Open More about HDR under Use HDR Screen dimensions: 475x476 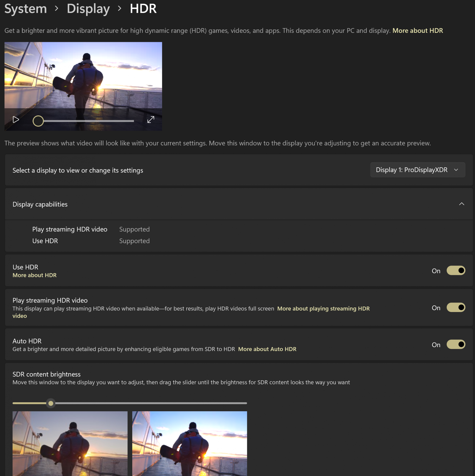34,275
